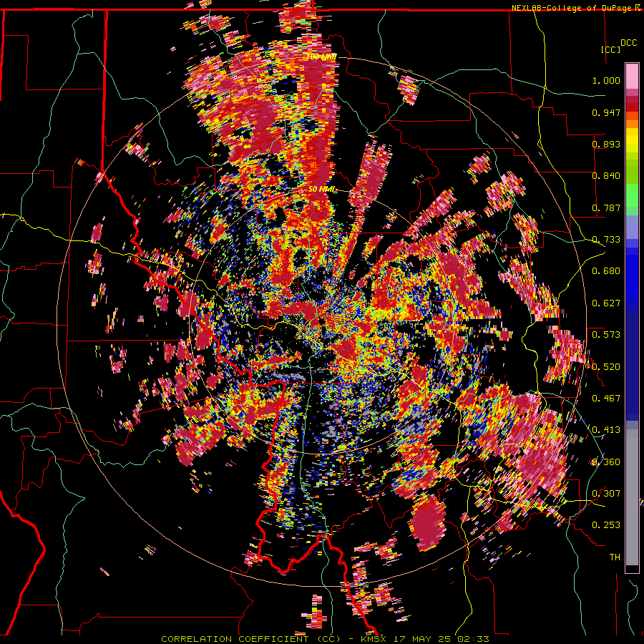
Task: Click the TH threshold label
Action: 615,557
